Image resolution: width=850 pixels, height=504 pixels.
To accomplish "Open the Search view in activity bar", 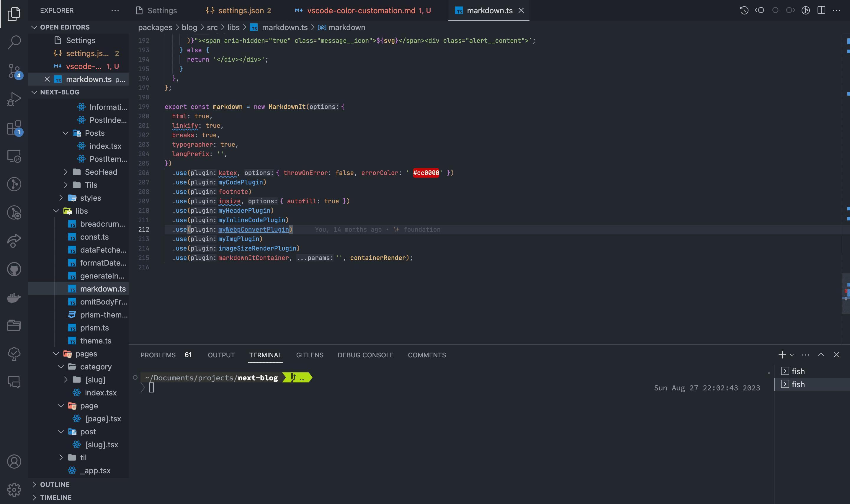I will point(14,42).
